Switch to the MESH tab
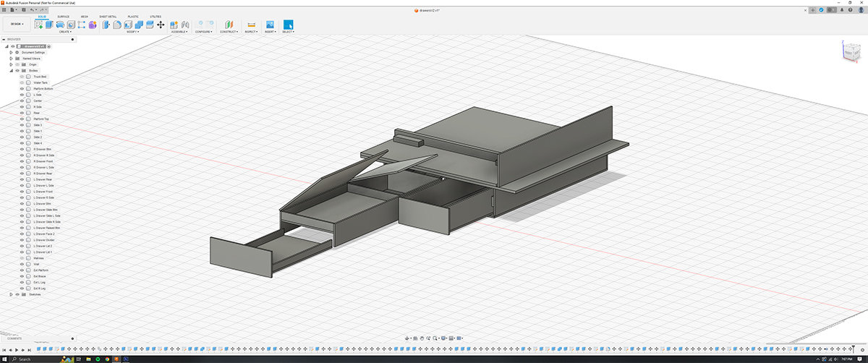 pyautogui.click(x=85, y=16)
